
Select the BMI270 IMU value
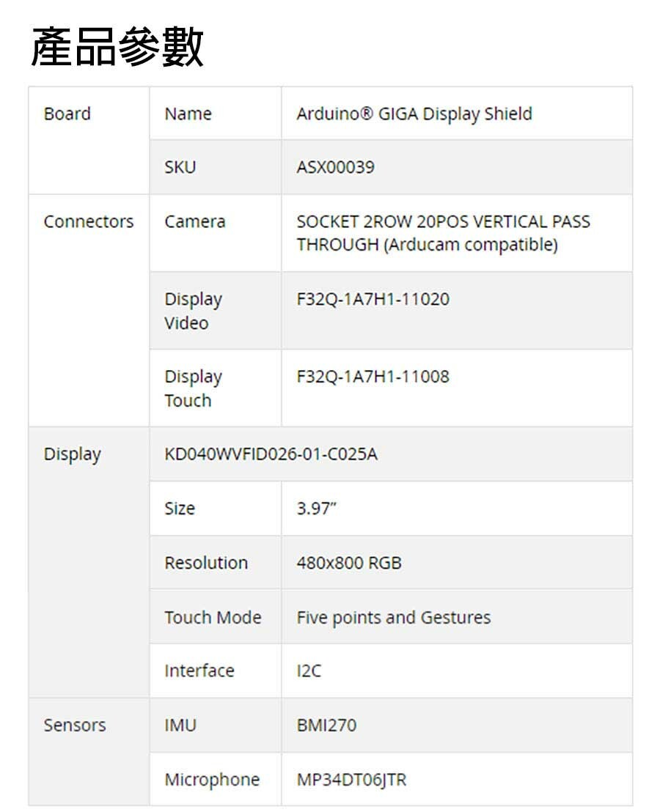(326, 726)
